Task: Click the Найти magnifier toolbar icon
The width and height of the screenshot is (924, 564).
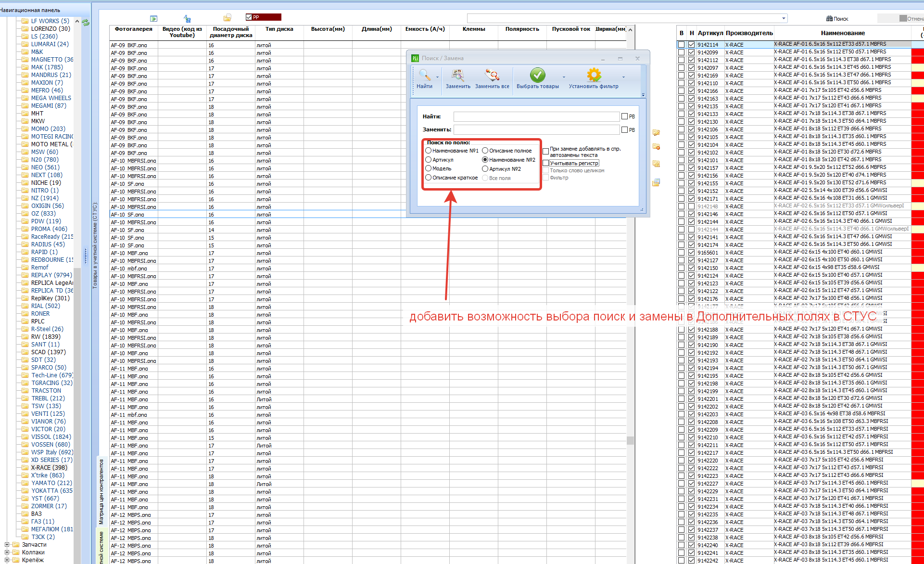Action: point(424,75)
